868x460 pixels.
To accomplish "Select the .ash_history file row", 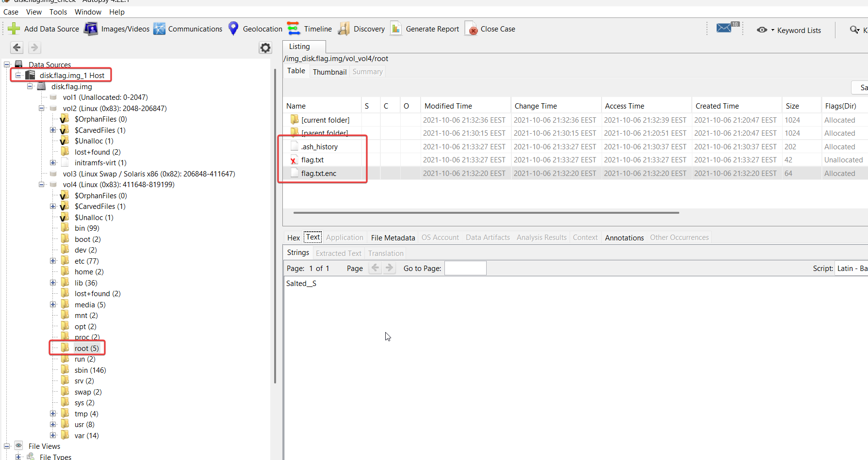I will click(319, 147).
